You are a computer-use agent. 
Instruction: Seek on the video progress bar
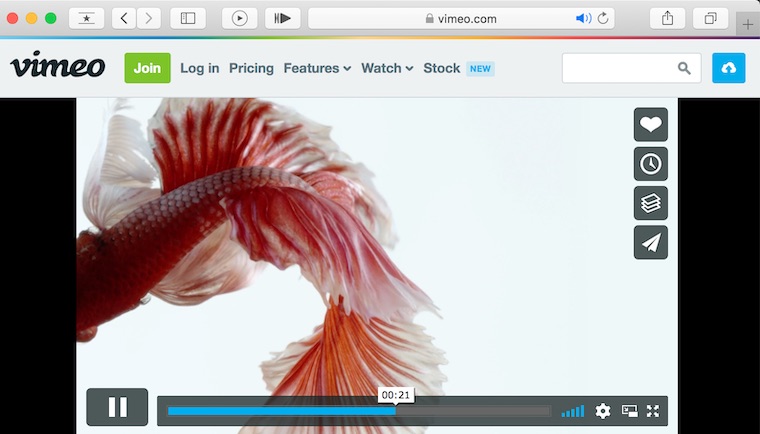[x=359, y=411]
